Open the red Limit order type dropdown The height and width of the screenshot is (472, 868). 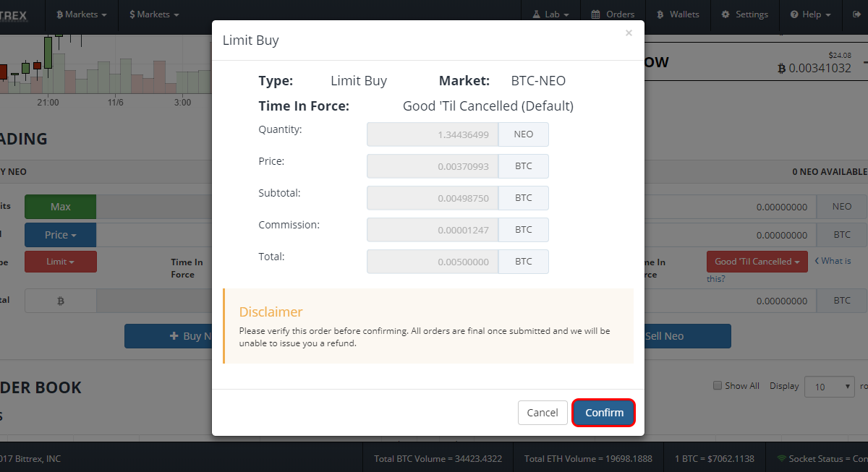tap(61, 262)
